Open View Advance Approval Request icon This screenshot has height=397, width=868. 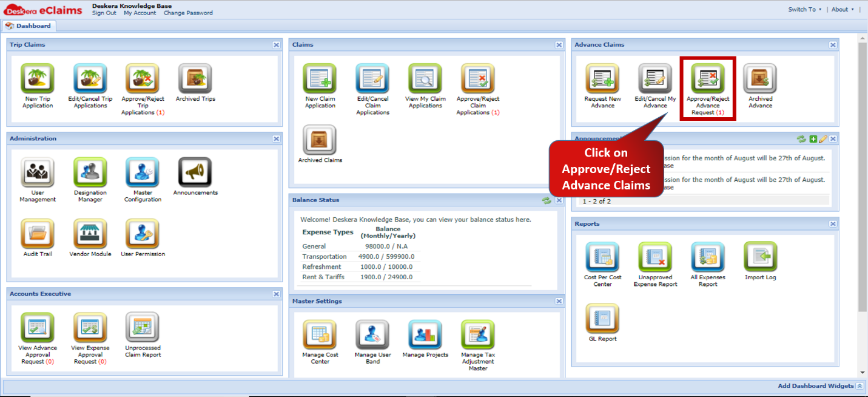click(38, 328)
